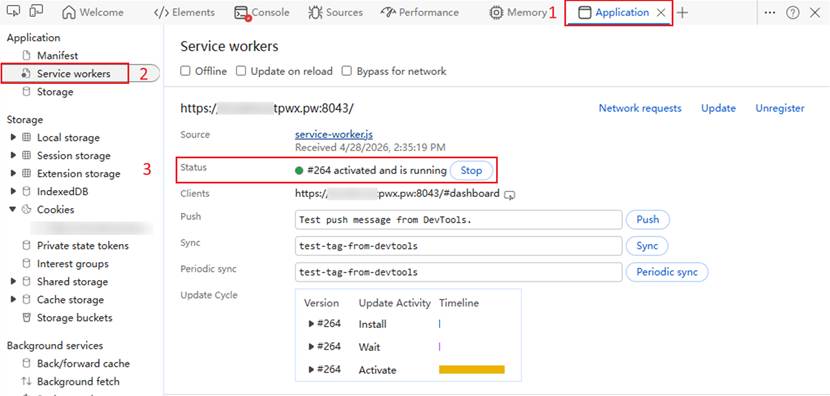Trigger the Periodic sync button
This screenshot has height=396, width=830.
667,273
